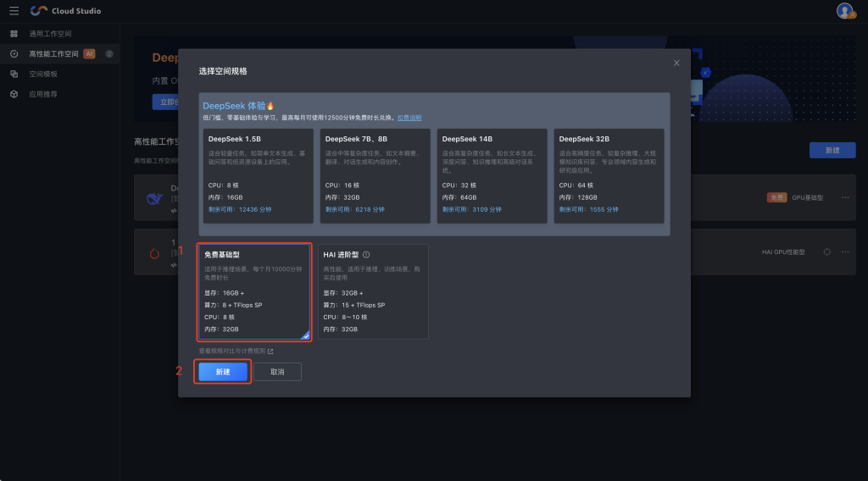Click the CPU：64 核 line
The image size is (868, 481).
coord(576,185)
